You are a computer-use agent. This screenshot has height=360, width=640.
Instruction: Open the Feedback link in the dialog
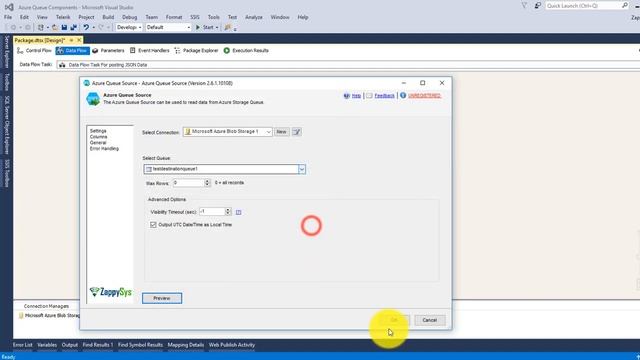[384, 96]
